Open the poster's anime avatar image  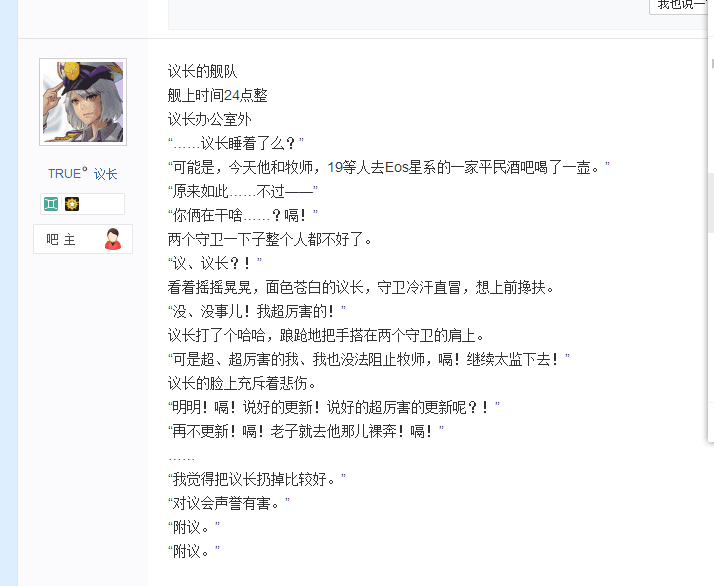pyautogui.click(x=83, y=102)
